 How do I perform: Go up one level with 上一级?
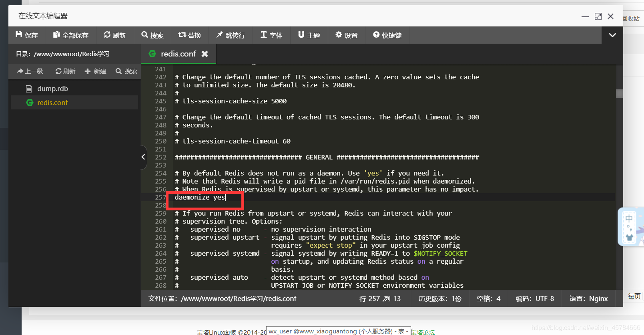pos(30,71)
